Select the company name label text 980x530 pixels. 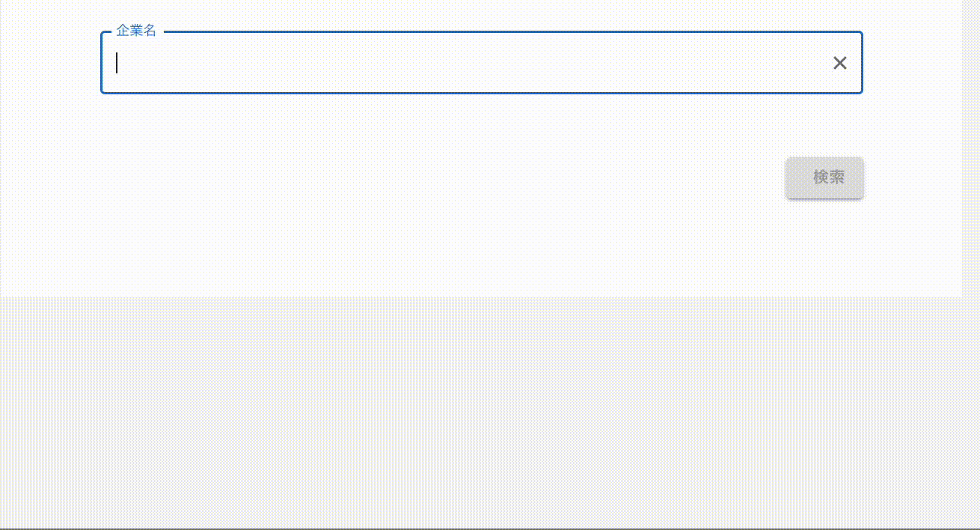coord(137,31)
